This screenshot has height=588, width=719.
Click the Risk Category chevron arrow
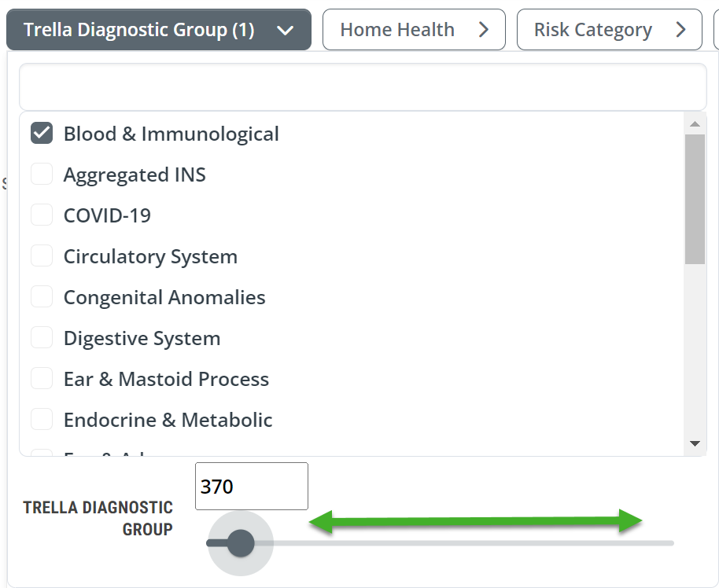coord(681,30)
